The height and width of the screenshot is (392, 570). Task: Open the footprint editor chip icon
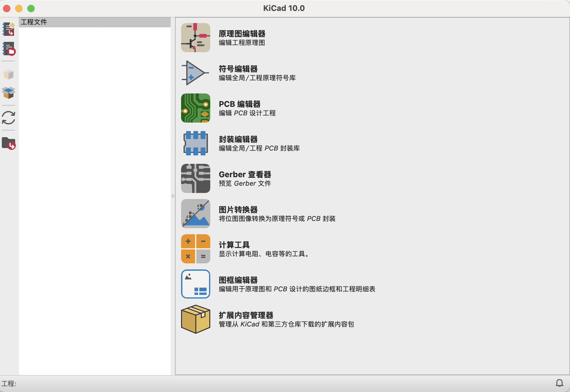195,143
